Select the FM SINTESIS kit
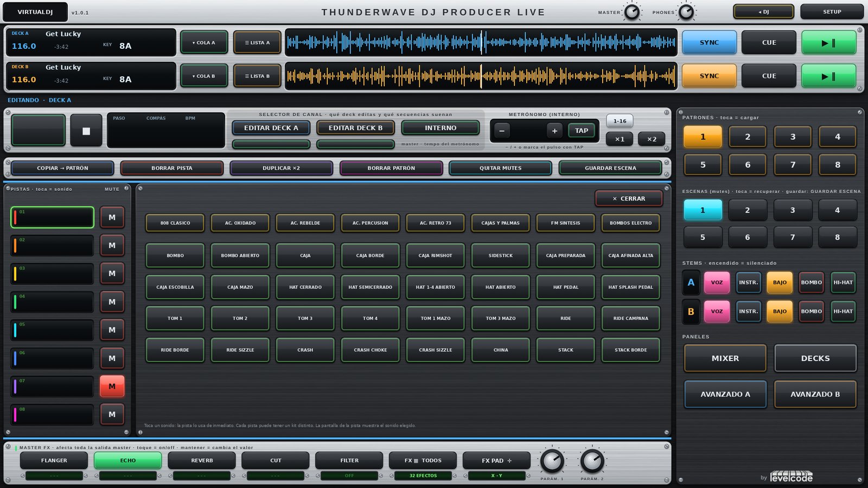 (x=565, y=223)
